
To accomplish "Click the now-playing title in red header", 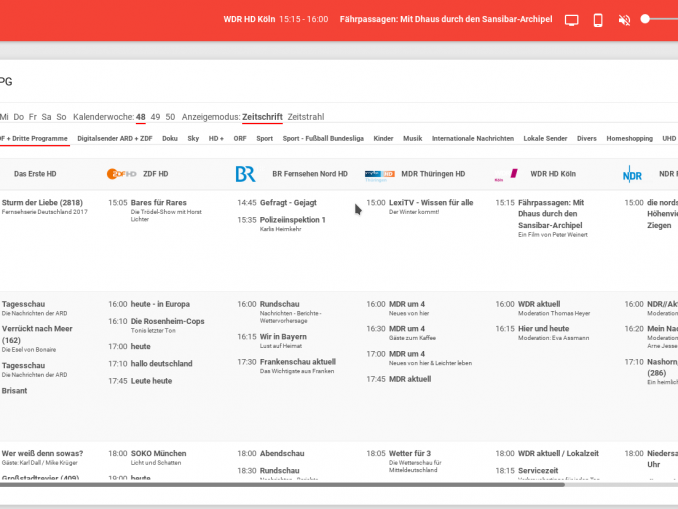I will (446, 19).
